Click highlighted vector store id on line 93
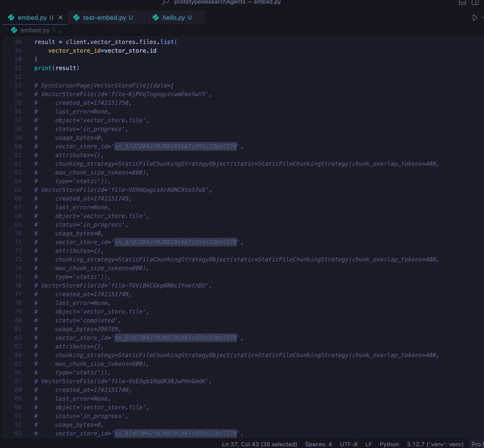This screenshot has height=448, width=484. click(175, 433)
